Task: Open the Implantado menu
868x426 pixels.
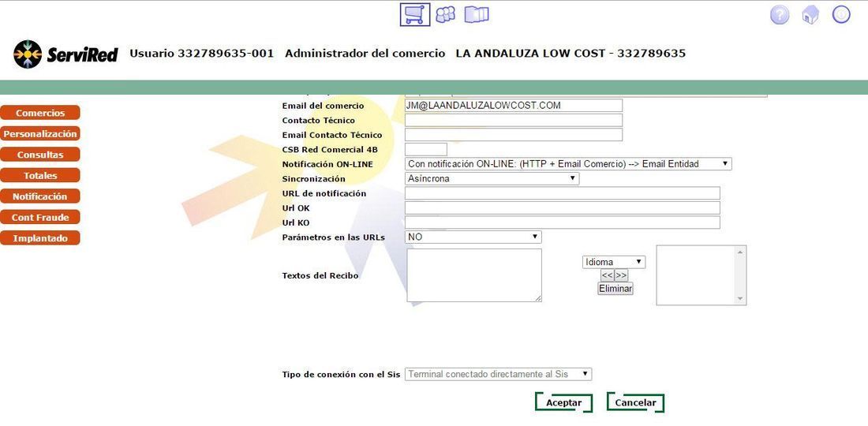Action: click(x=40, y=238)
